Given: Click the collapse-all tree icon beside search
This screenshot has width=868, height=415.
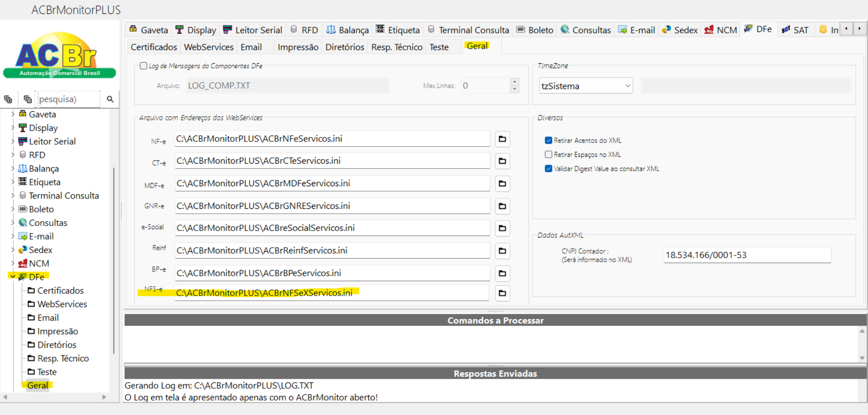Looking at the screenshot, I should tap(28, 99).
